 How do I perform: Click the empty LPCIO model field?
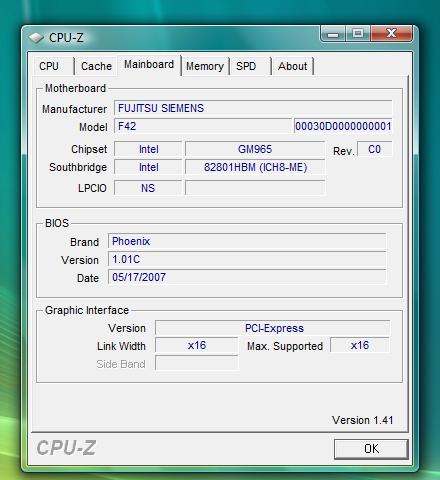tap(255, 188)
